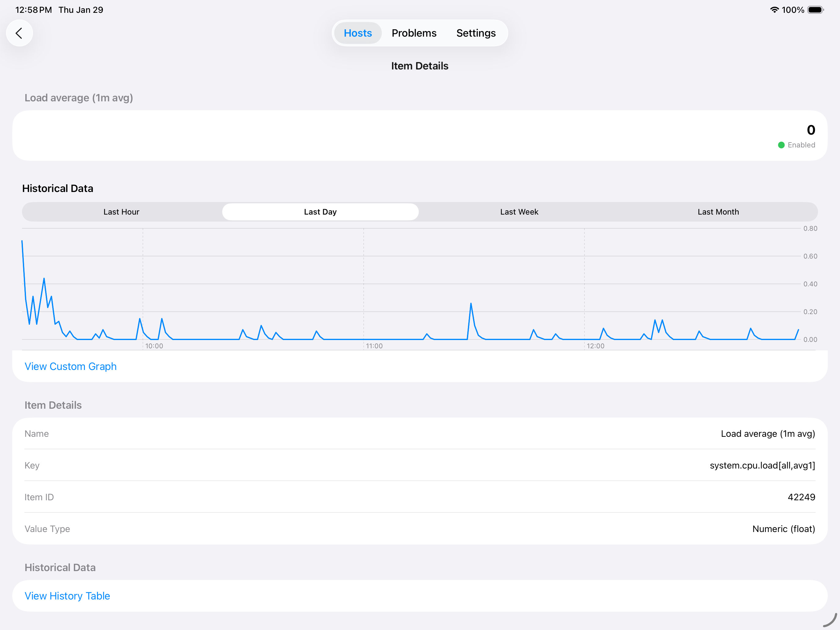The height and width of the screenshot is (630, 840).
Task: Open View History Table
Action: [67, 596]
